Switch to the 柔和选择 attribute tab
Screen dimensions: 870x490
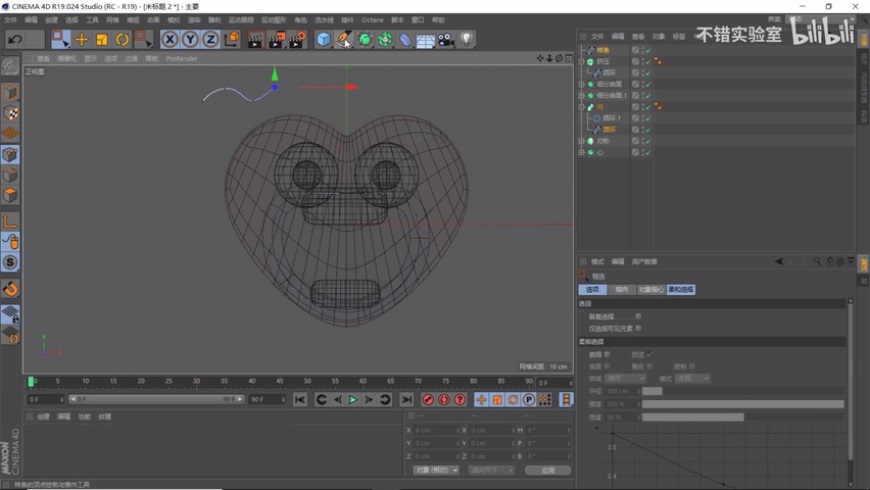[x=681, y=290]
